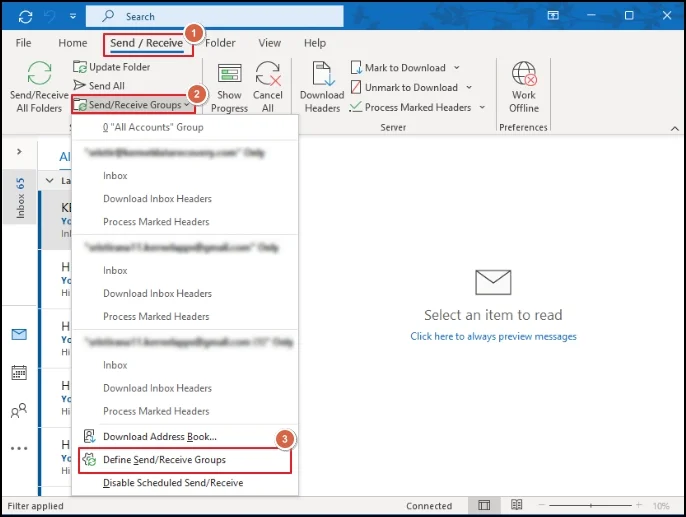686x517 pixels.
Task: Click the sync icon in title bar
Action: coord(25,17)
